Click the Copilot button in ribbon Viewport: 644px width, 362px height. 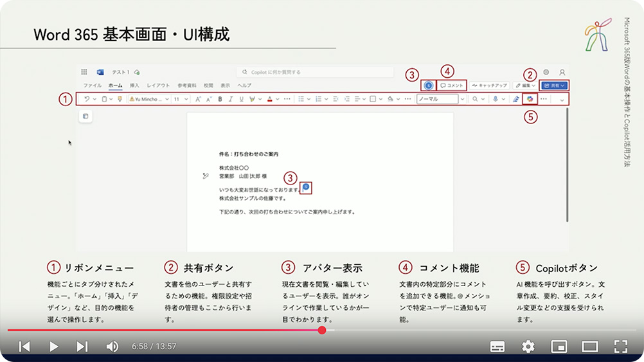tap(530, 99)
